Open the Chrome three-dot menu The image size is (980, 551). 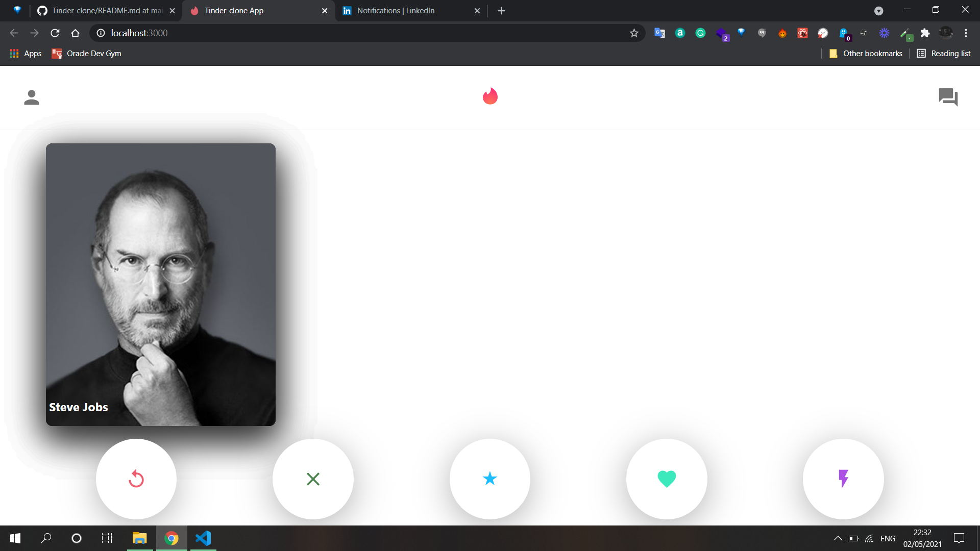click(966, 33)
